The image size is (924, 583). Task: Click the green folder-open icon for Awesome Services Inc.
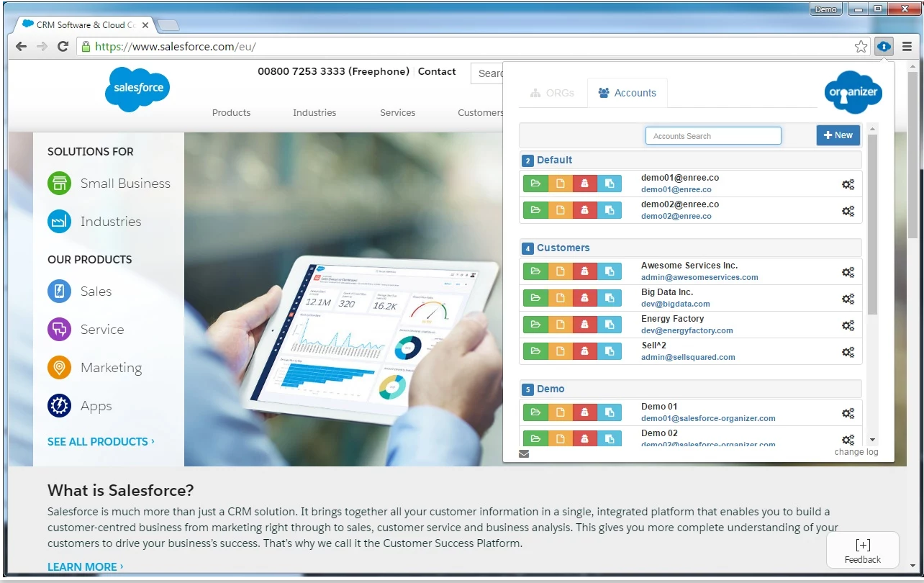coord(535,271)
